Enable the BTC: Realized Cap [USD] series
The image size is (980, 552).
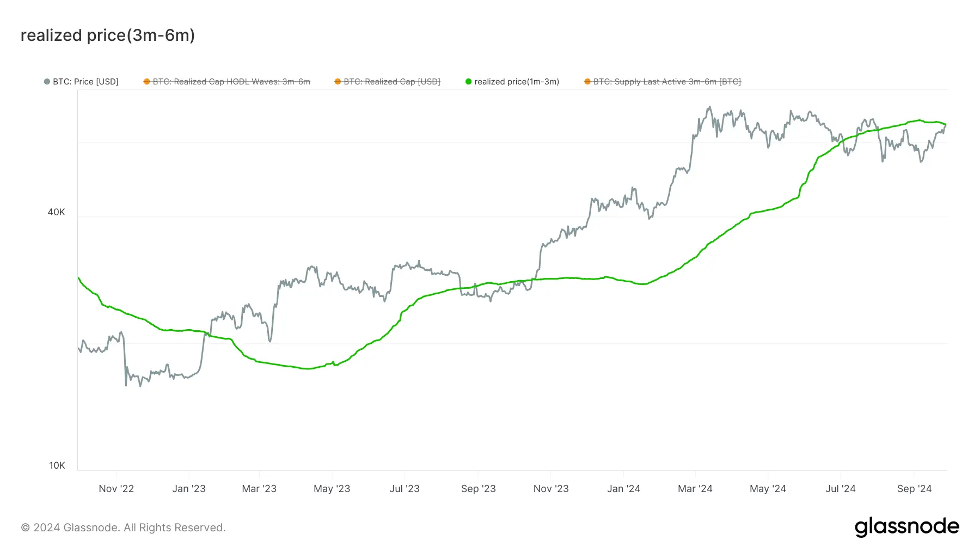[388, 82]
